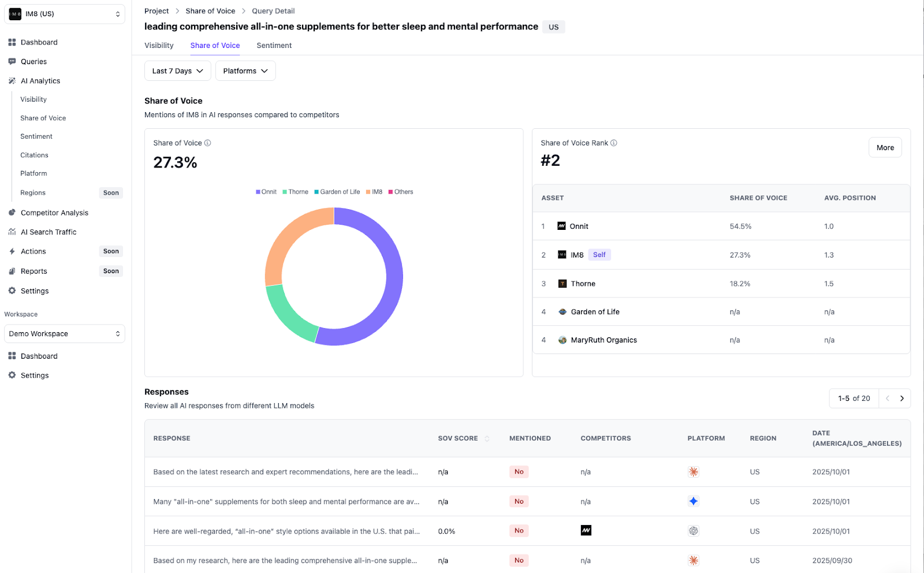Open the Demo Workspace selector
Viewport: 924px width, 573px height.
pyautogui.click(x=64, y=333)
